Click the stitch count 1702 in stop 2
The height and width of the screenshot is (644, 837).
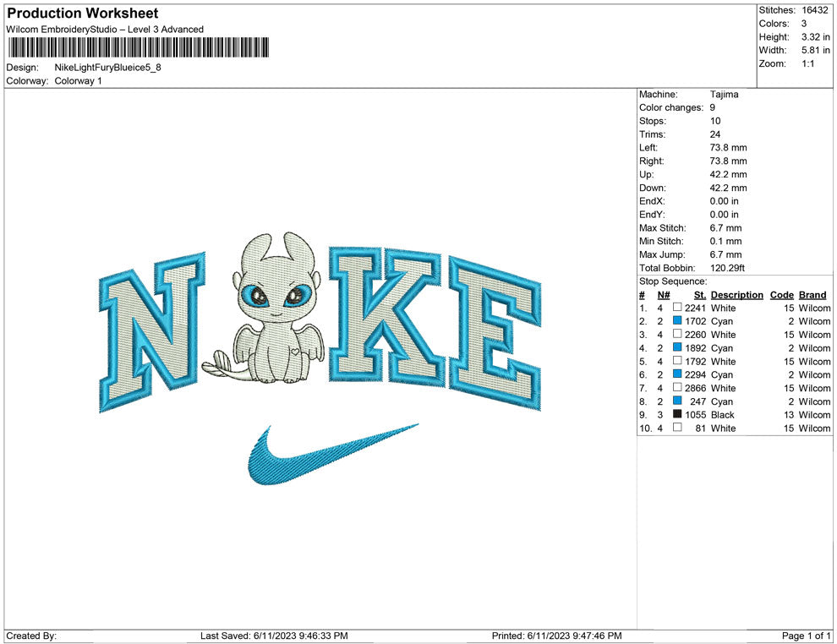[x=696, y=321]
